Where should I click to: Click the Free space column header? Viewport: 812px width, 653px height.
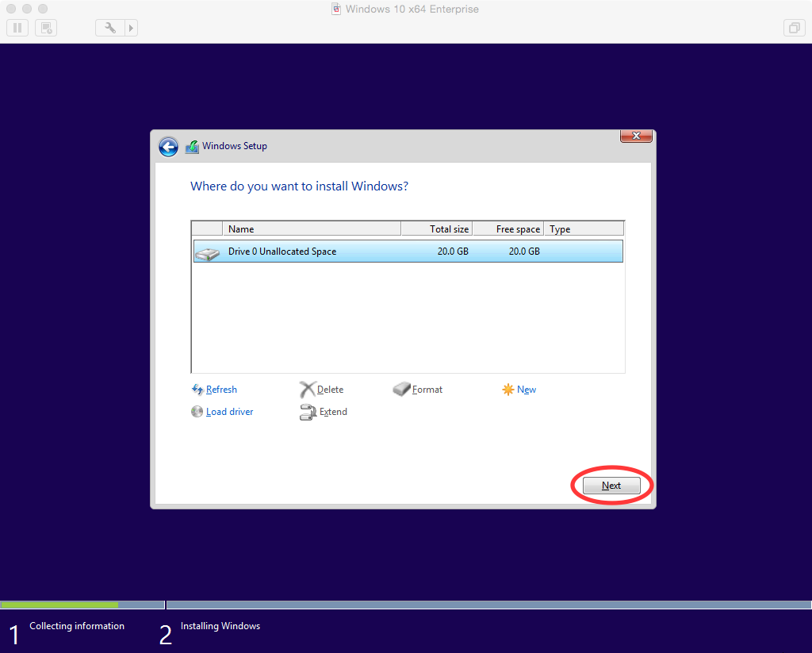(508, 229)
